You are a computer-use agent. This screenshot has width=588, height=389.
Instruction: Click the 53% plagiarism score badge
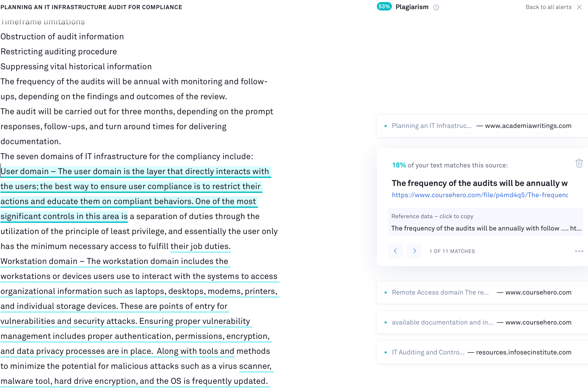click(384, 7)
